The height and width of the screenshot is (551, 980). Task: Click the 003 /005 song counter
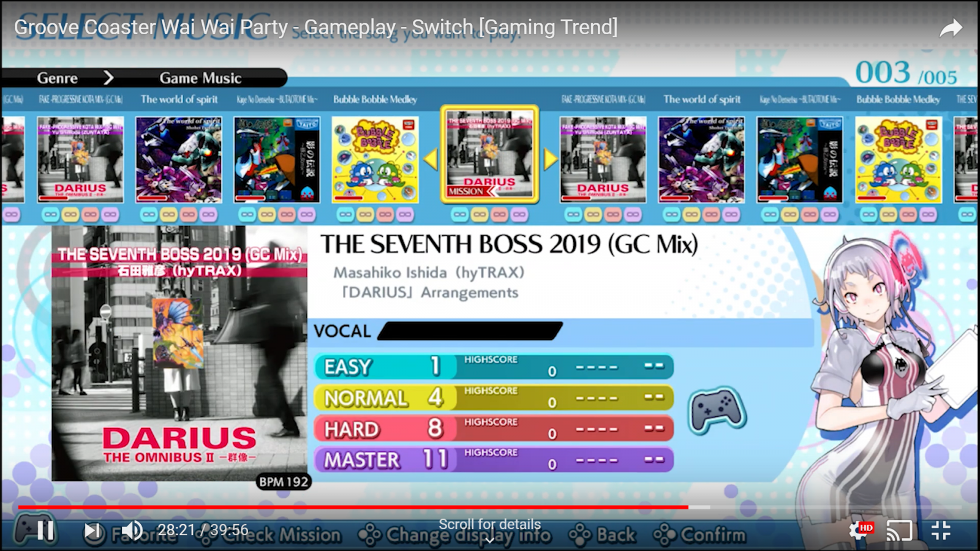[x=906, y=73]
